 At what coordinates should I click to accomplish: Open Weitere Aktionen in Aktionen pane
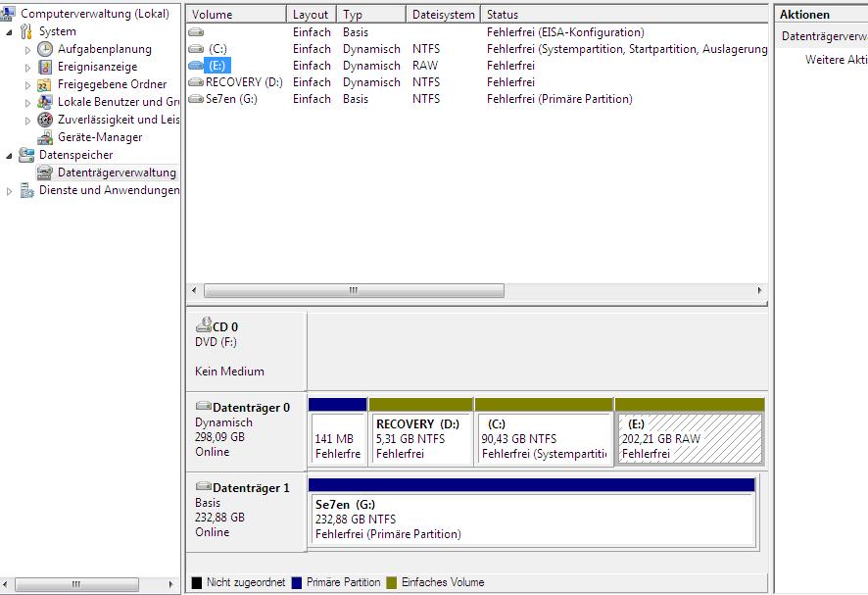click(x=836, y=60)
